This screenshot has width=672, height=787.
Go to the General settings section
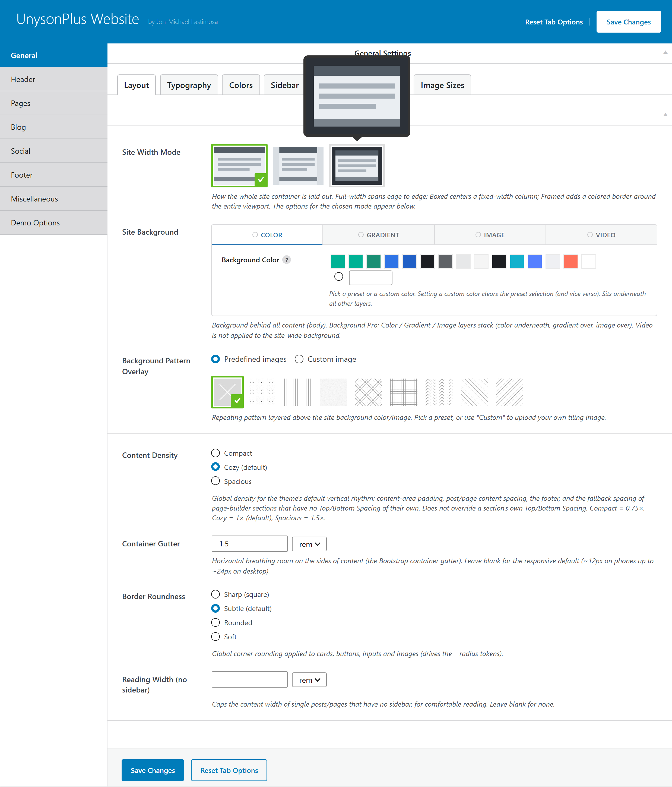coord(53,55)
